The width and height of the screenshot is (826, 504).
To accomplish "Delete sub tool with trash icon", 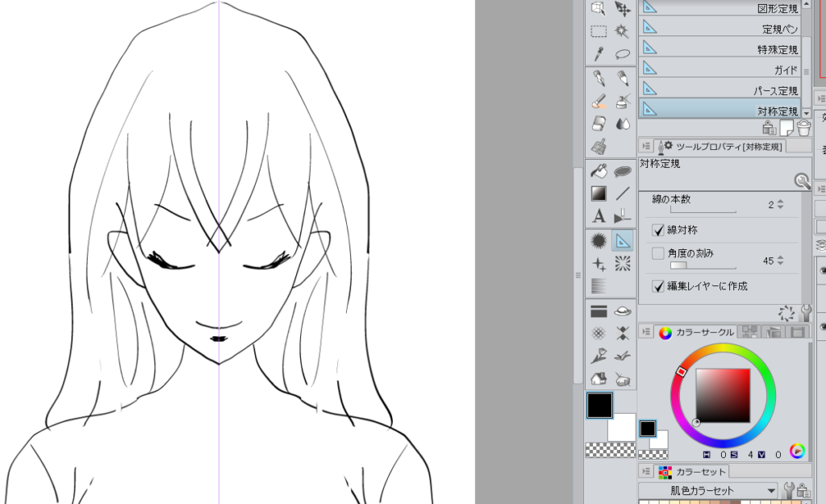I will tap(803, 129).
